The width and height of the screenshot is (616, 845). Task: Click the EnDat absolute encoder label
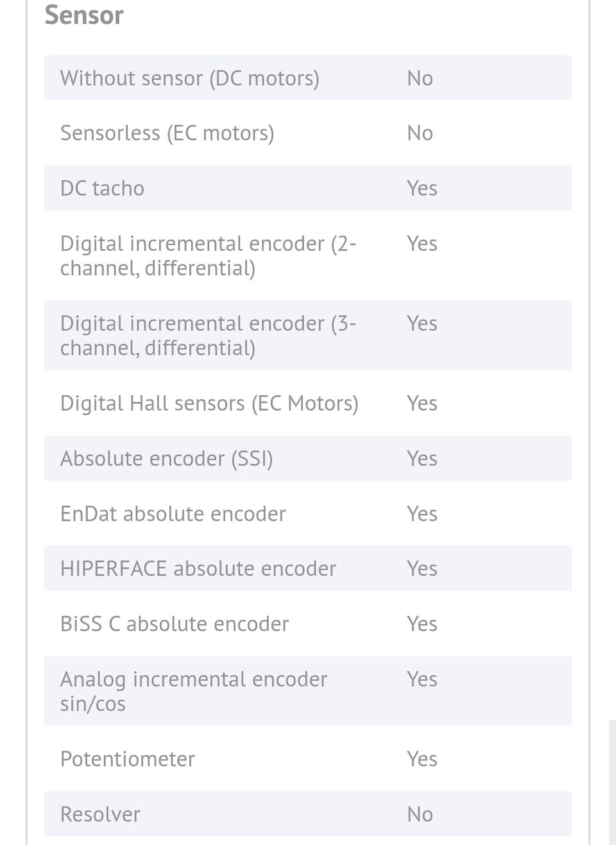(173, 513)
